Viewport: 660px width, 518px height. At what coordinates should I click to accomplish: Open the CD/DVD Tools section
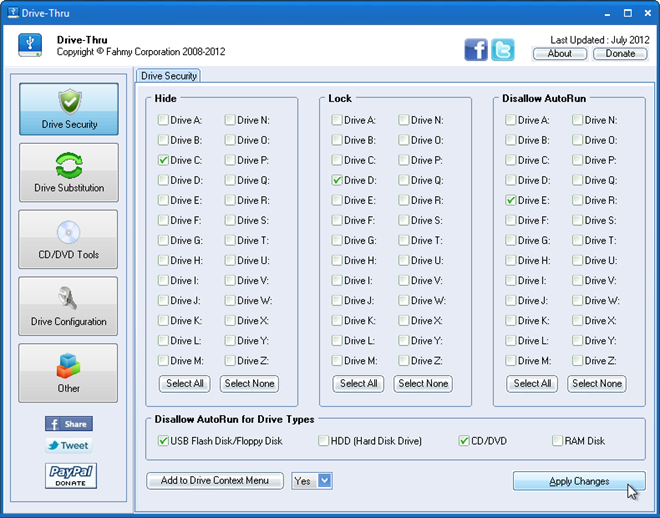pyautogui.click(x=68, y=239)
